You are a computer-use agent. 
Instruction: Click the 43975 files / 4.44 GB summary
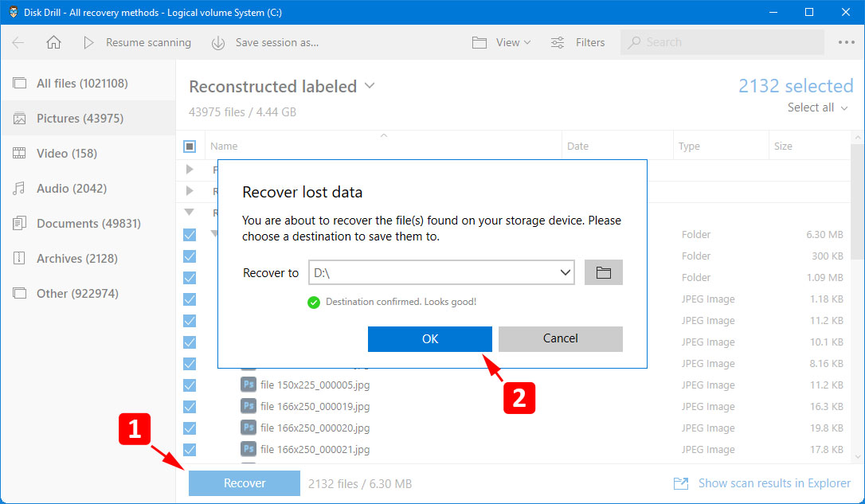pyautogui.click(x=243, y=112)
